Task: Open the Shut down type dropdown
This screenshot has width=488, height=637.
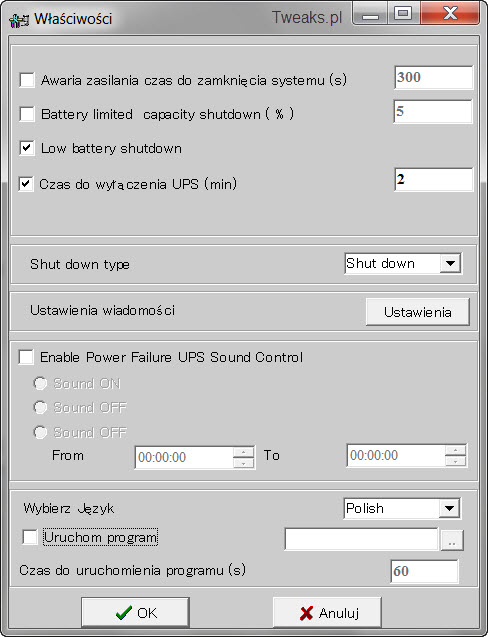Action: coord(450,263)
